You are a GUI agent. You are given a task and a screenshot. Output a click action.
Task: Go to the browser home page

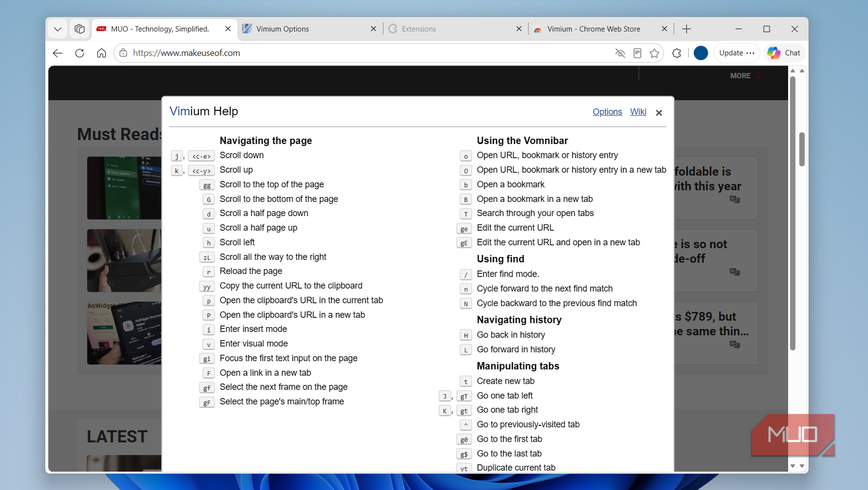point(102,53)
